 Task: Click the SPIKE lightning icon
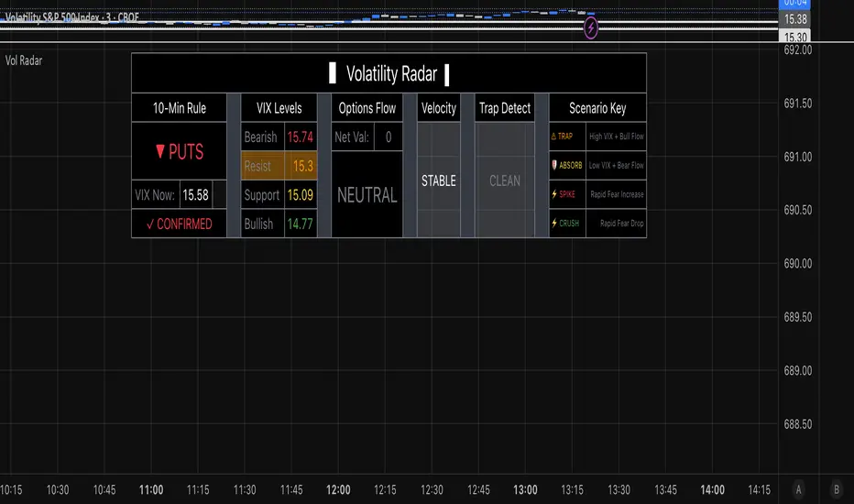553,194
